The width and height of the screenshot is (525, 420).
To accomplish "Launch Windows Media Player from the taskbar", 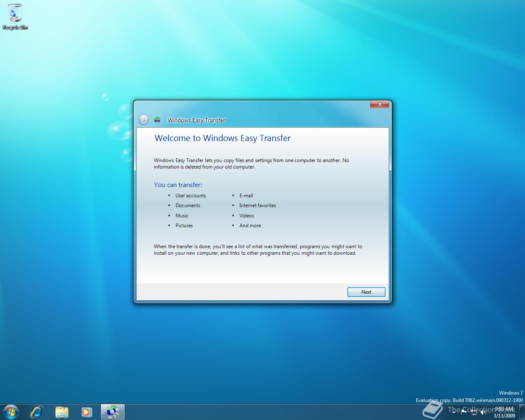I will [87, 411].
